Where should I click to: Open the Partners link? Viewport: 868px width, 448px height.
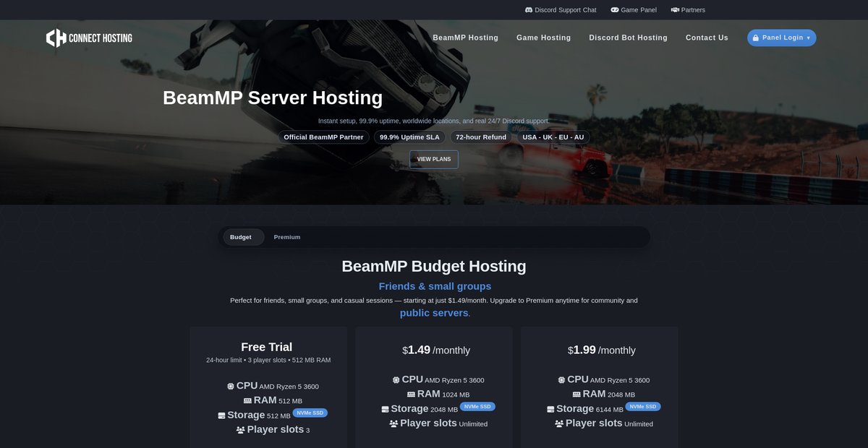pos(688,10)
